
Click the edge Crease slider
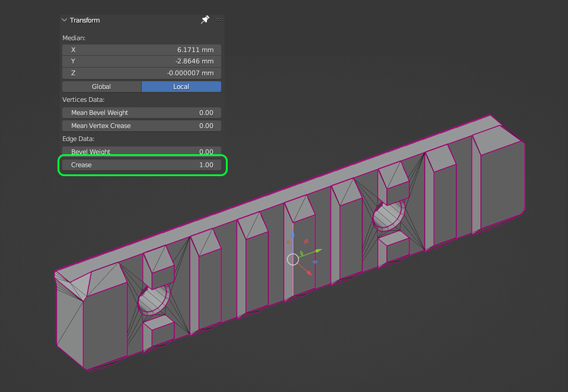[142, 165]
